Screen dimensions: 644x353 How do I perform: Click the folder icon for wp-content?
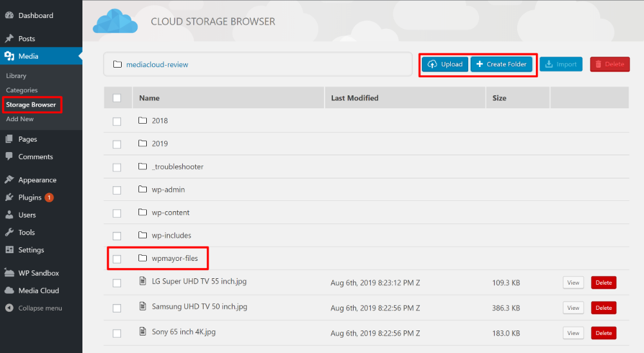142,212
